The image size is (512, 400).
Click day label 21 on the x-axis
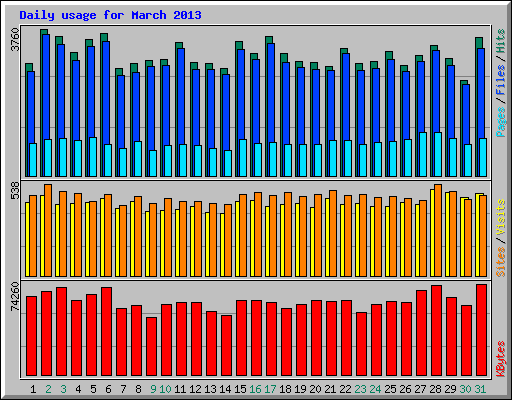click(x=330, y=389)
